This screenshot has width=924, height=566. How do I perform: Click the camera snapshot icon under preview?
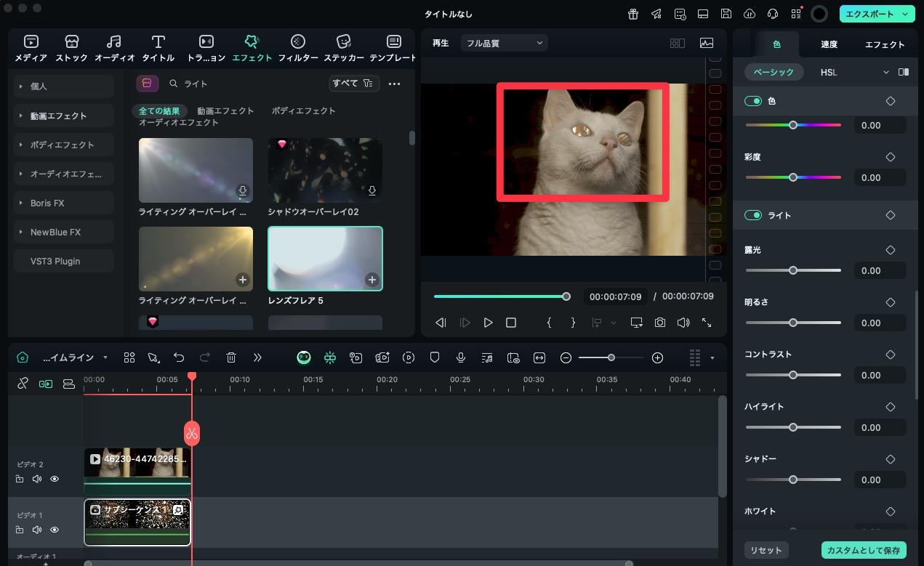659,323
